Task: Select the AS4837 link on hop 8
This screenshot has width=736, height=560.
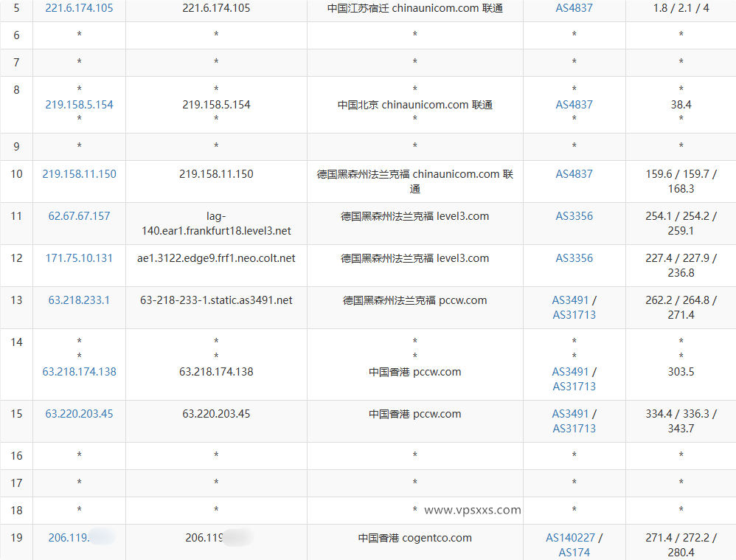Action: 574,105
